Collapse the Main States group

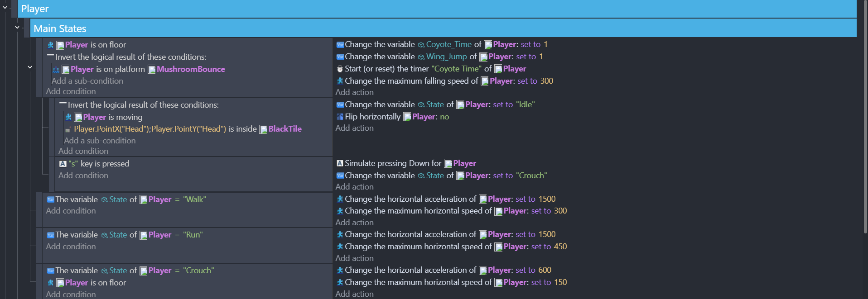17,28
